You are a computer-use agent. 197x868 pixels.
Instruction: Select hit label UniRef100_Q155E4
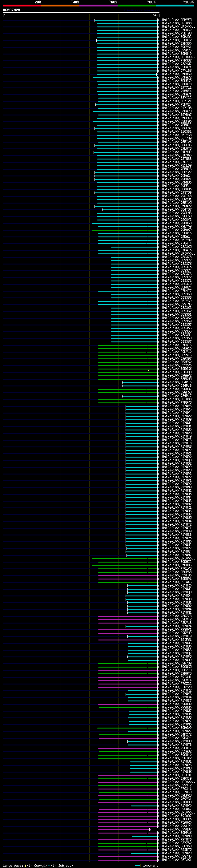pos(177,91)
